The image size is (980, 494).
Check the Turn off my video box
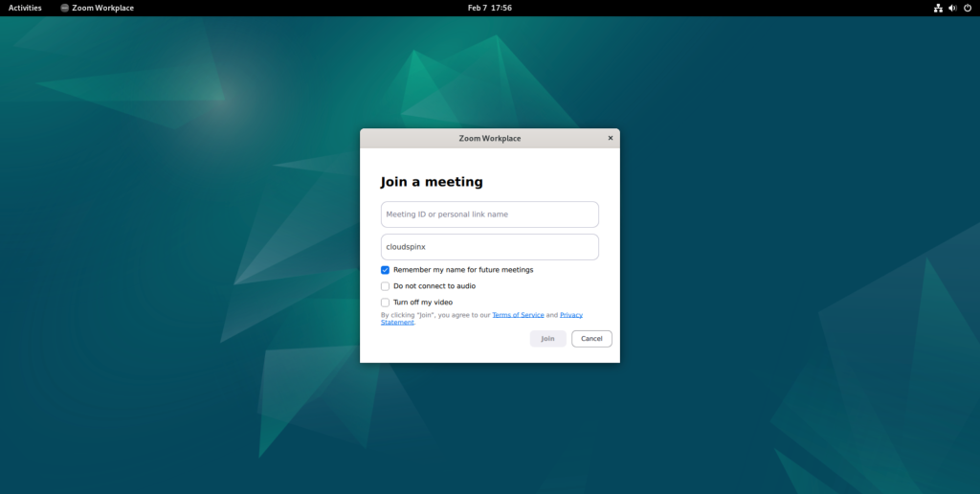point(385,303)
